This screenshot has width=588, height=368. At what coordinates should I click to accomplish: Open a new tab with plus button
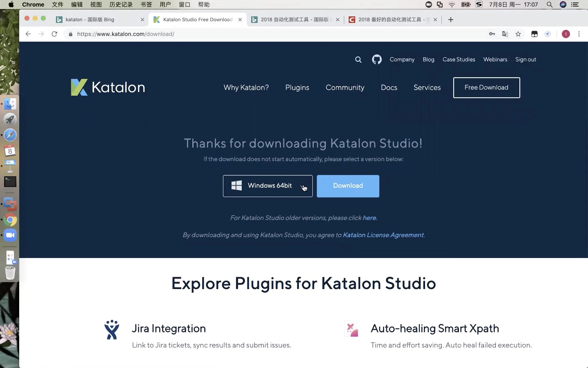451,20
